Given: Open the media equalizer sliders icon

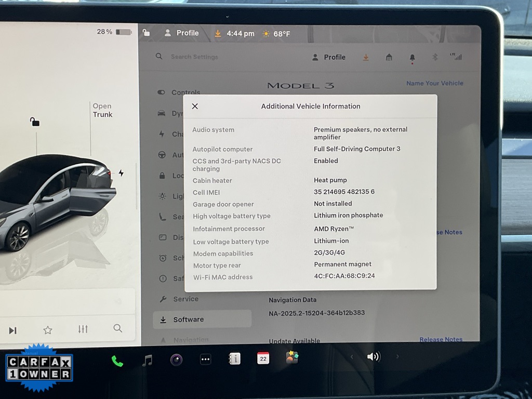Looking at the screenshot, I should (x=83, y=329).
